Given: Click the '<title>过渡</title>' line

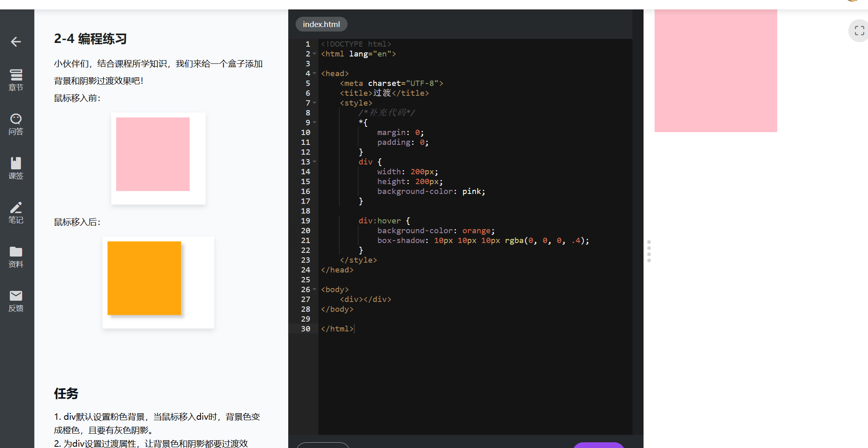Looking at the screenshot, I should (x=384, y=93).
